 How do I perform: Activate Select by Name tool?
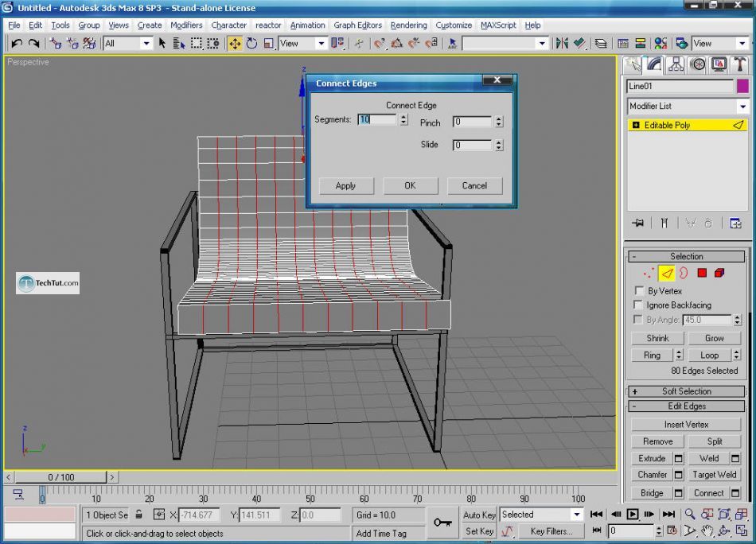179,44
